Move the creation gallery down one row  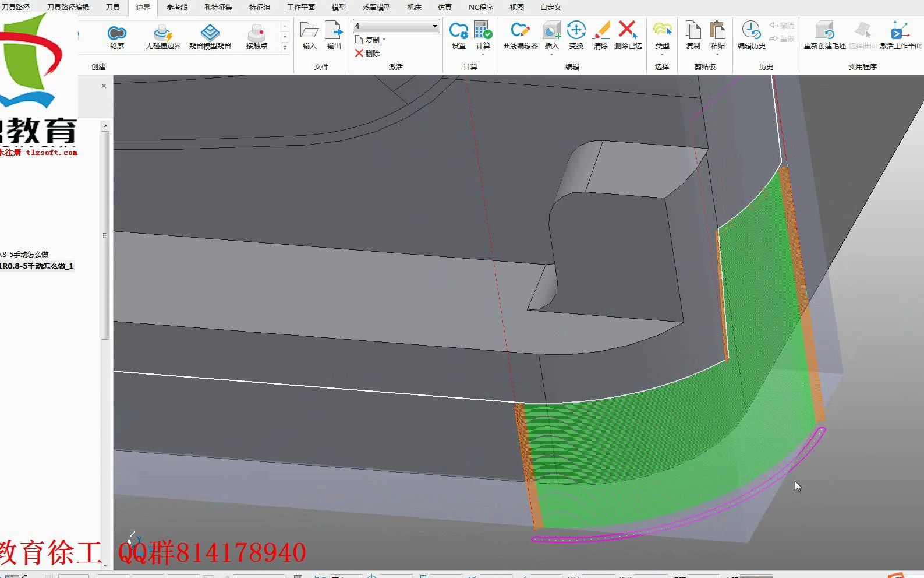(285, 37)
